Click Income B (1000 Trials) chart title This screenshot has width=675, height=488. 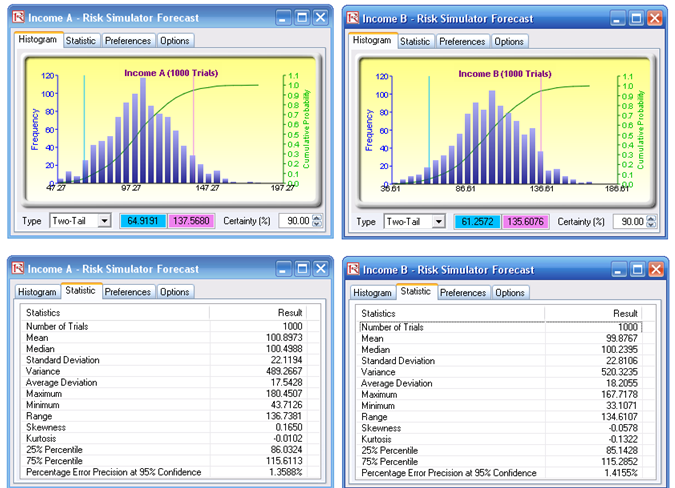pyautogui.click(x=505, y=74)
